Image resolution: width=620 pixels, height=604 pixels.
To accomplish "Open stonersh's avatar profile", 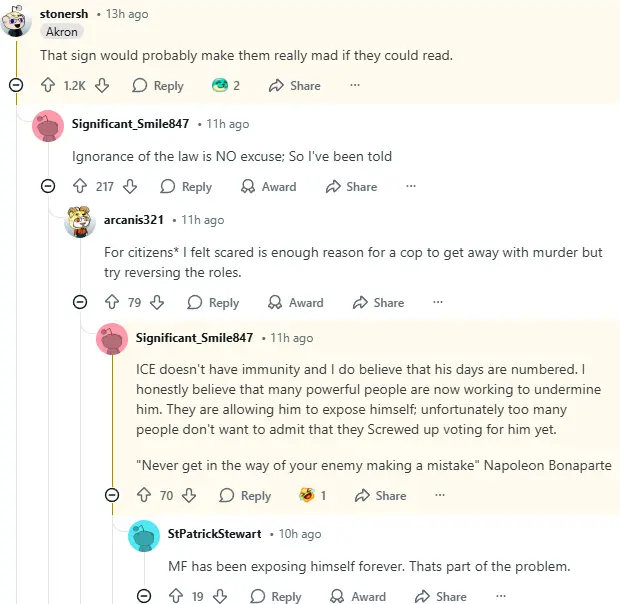I will point(16,19).
